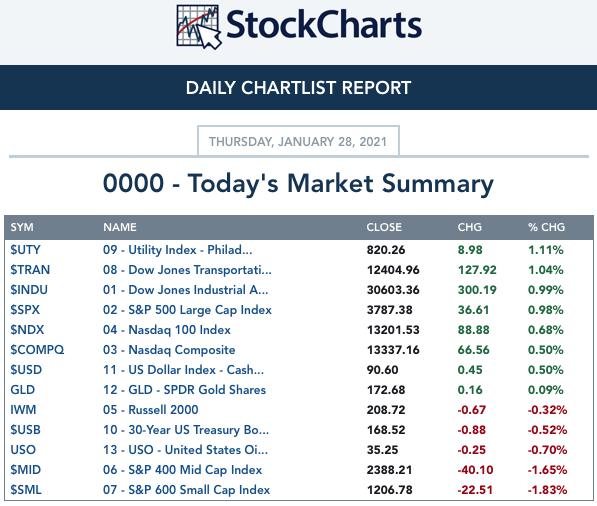Open the $TRAN symbol link
This screenshot has height=506, width=597.
(x=30, y=270)
